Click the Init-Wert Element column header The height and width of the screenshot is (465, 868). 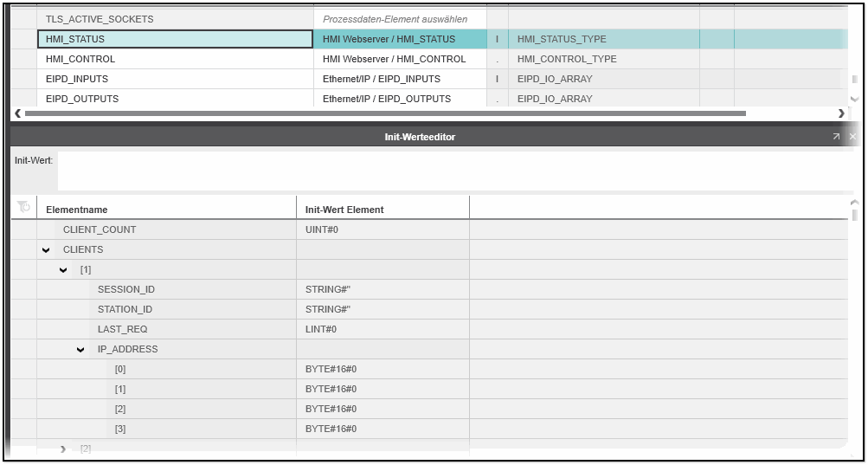(382, 210)
